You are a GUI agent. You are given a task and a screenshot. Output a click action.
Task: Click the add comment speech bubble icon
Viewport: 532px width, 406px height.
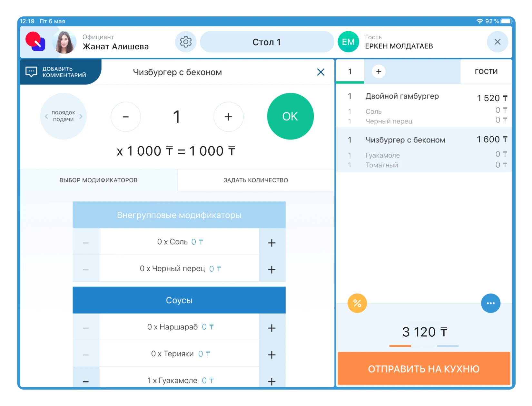click(31, 72)
